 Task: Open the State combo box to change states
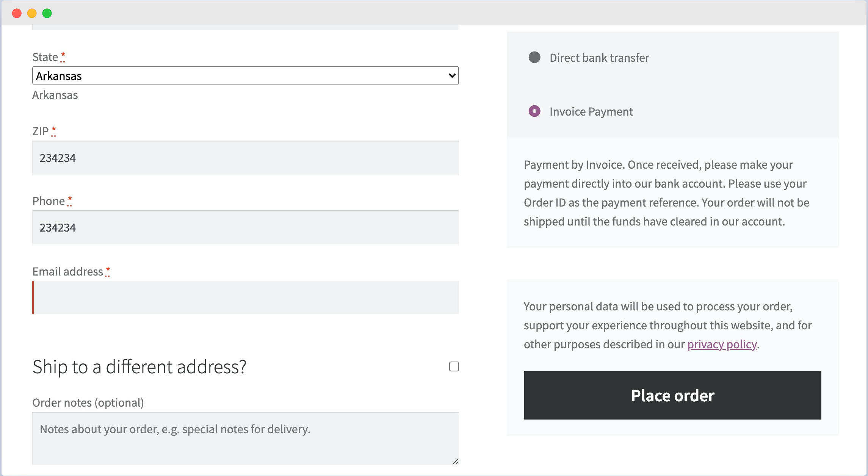pos(245,75)
